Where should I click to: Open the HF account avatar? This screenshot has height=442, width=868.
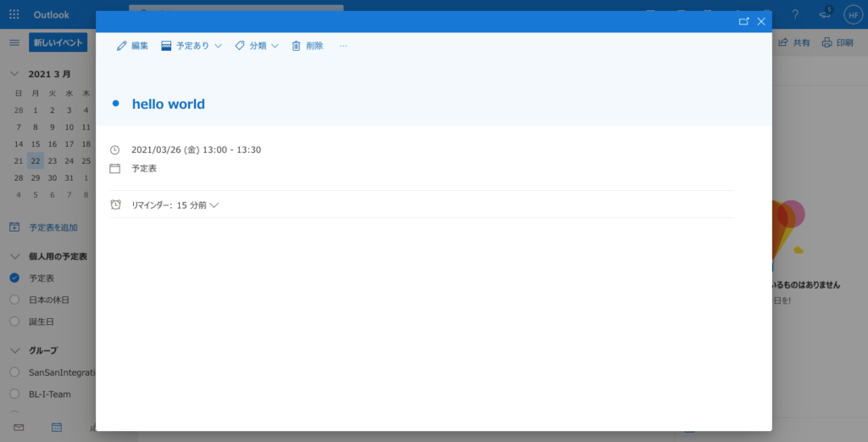click(x=854, y=15)
